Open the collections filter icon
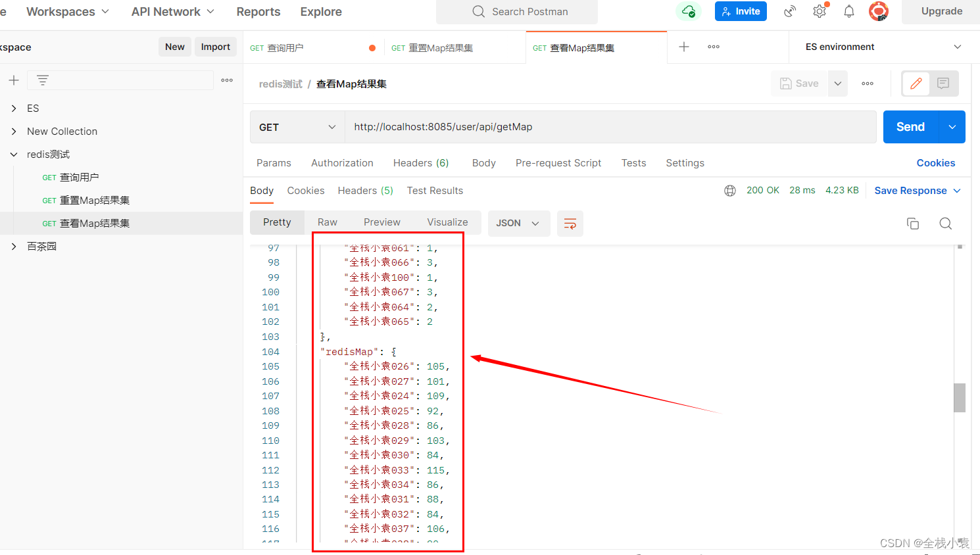The image size is (980, 555). coord(43,80)
